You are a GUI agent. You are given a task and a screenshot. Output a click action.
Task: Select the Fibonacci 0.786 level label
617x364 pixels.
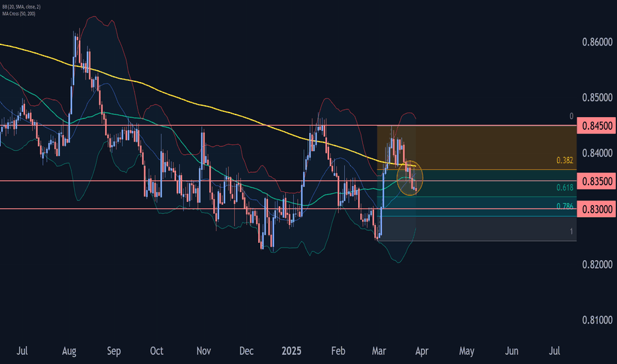(x=565, y=206)
